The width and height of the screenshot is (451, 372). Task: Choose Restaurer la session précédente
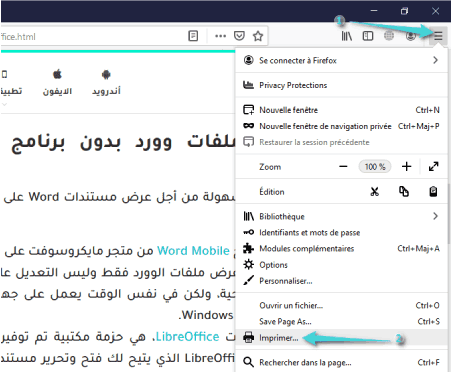pos(341,142)
